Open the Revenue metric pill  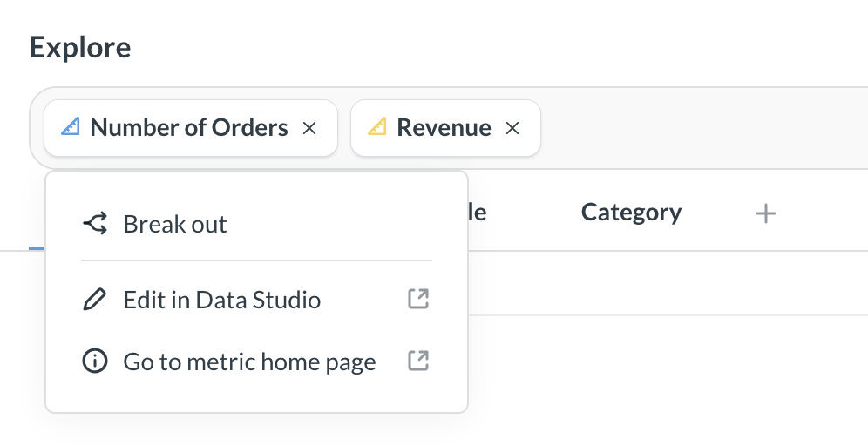(x=444, y=128)
